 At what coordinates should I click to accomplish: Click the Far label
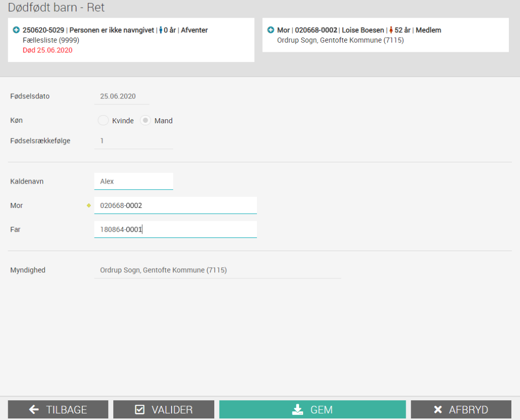pyautogui.click(x=15, y=229)
